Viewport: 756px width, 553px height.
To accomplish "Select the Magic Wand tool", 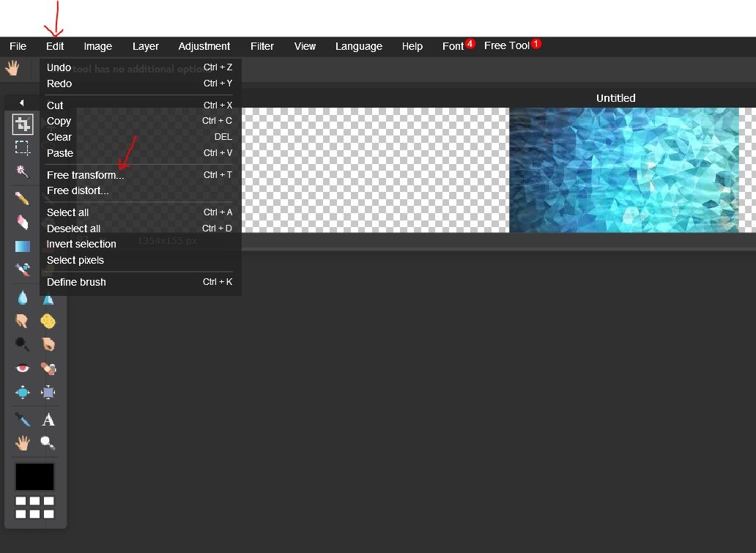I will 23,171.
